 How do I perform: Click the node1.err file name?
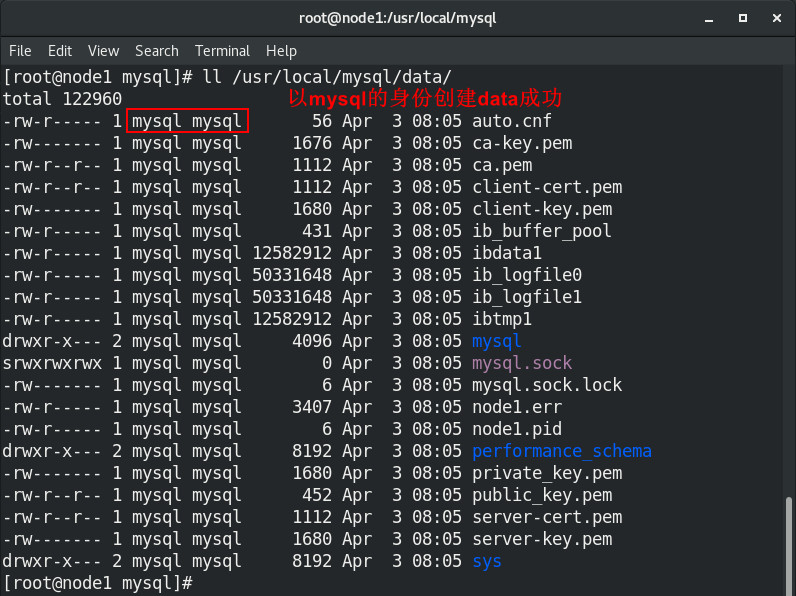(x=517, y=407)
